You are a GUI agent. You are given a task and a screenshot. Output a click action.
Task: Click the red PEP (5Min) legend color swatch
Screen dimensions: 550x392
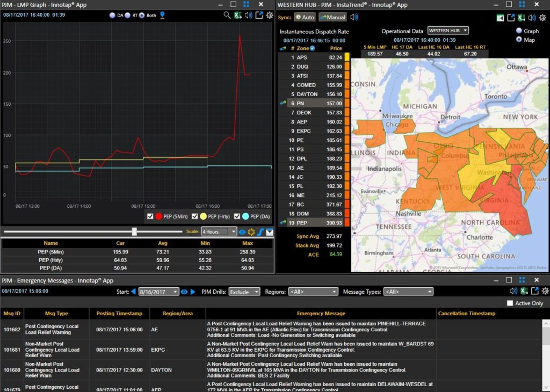159,216
